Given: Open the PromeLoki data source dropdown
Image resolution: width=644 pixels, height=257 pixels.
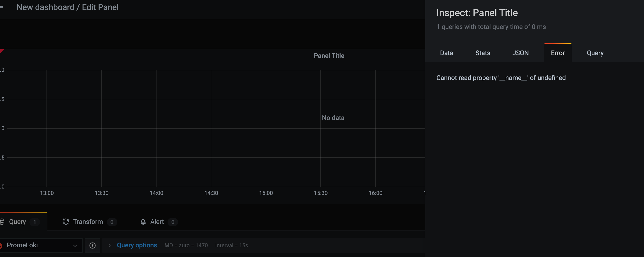Looking at the screenshot, I should [x=41, y=246].
